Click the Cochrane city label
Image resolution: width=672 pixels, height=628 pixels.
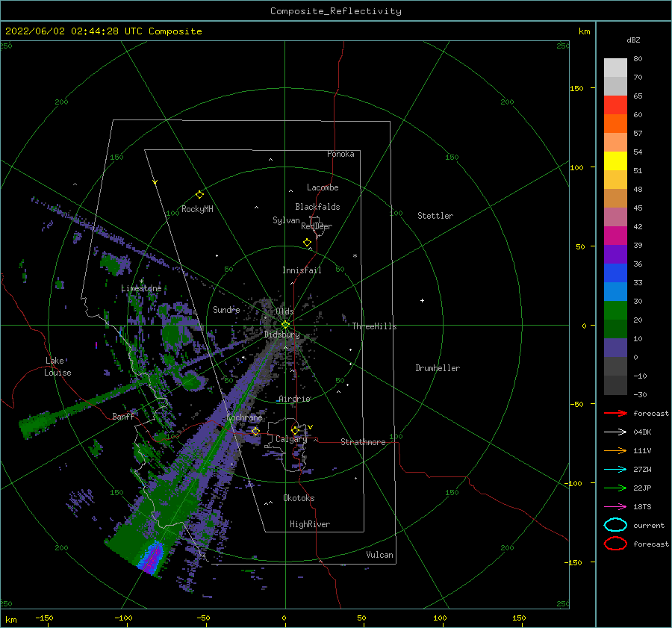[x=244, y=417]
